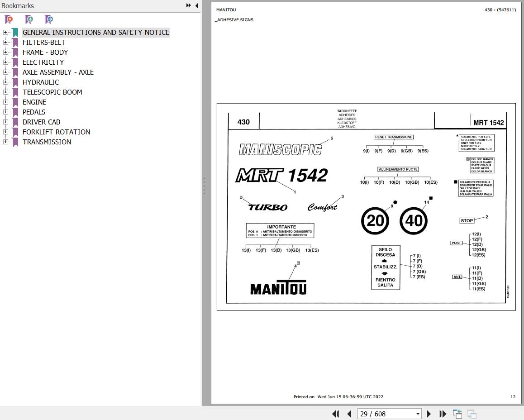This screenshot has height=420, width=524.
Task: Go to previous page arrow
Action: (x=349, y=414)
